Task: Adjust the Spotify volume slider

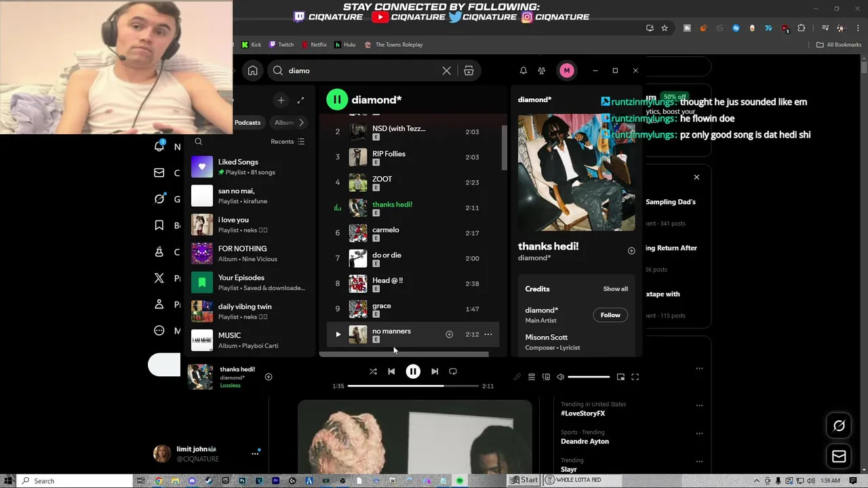Action: [x=589, y=377]
